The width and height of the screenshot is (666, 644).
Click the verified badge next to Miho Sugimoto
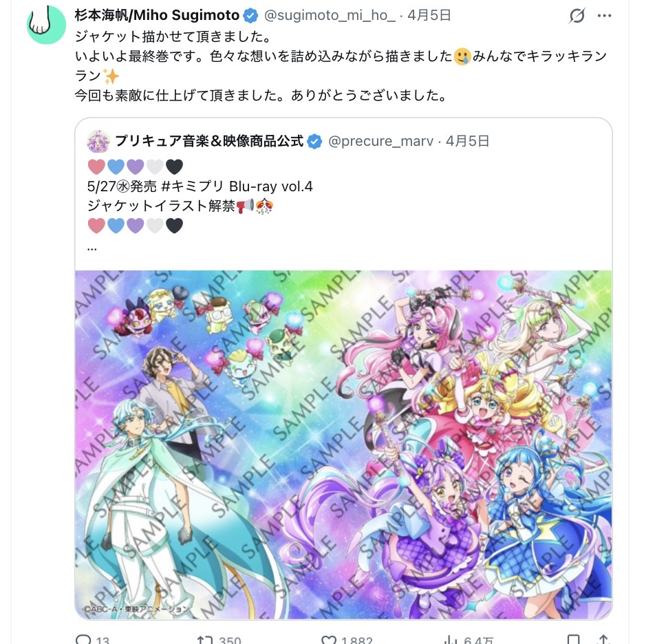(250, 16)
